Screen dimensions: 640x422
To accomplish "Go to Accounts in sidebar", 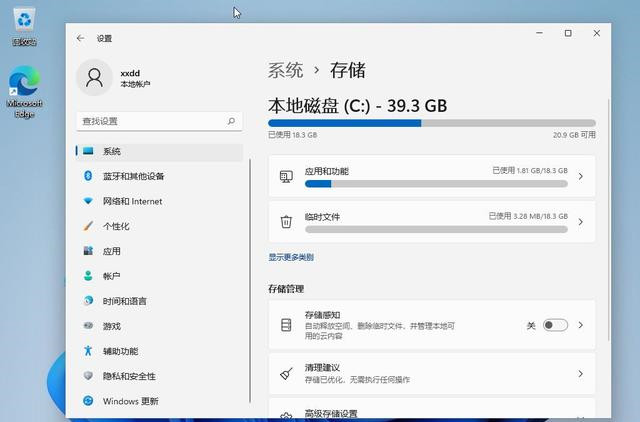I will (x=111, y=276).
